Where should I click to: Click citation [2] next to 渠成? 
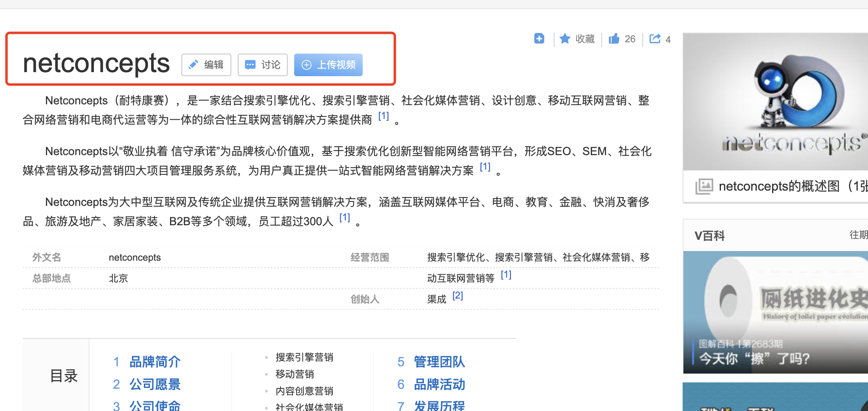click(x=458, y=296)
